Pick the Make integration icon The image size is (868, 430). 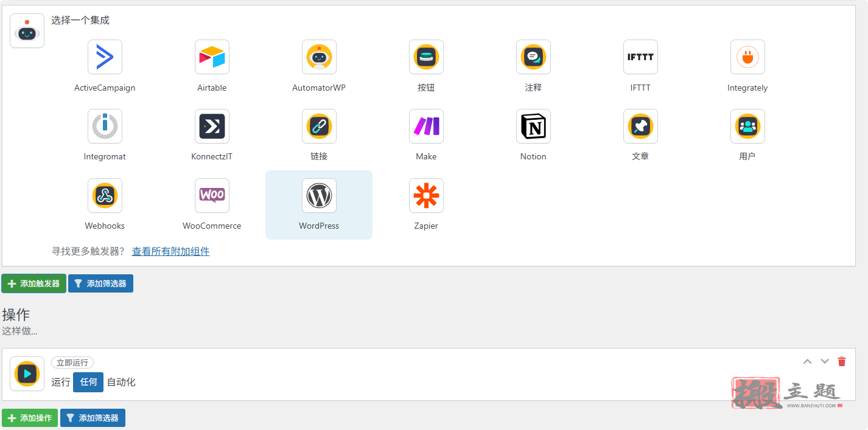[426, 127]
